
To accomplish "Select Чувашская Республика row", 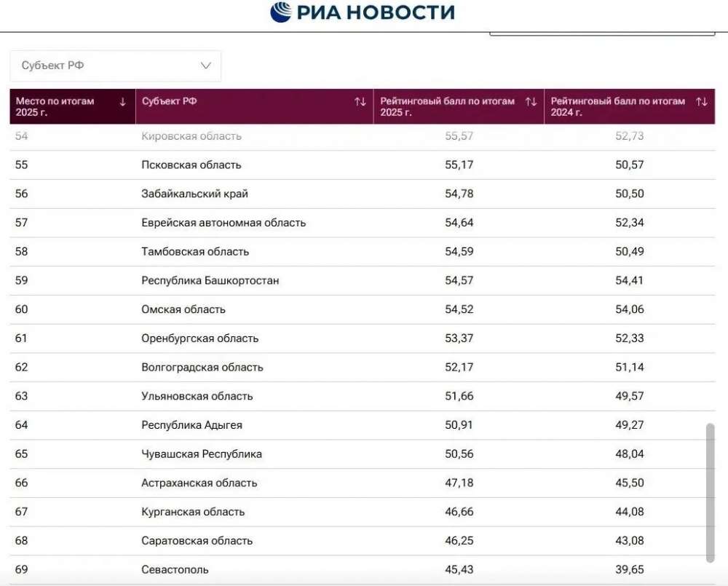I will 362,454.
